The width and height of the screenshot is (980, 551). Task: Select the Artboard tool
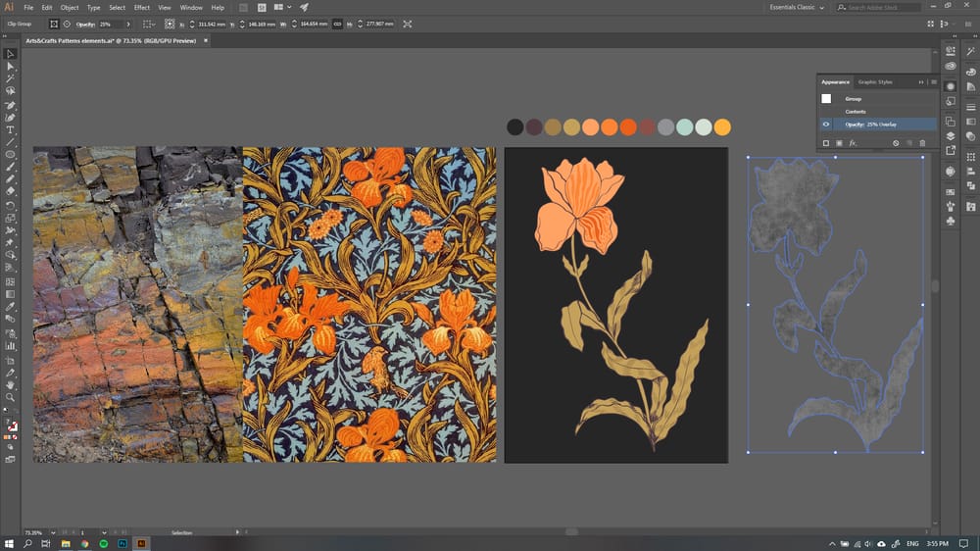tap(10, 360)
